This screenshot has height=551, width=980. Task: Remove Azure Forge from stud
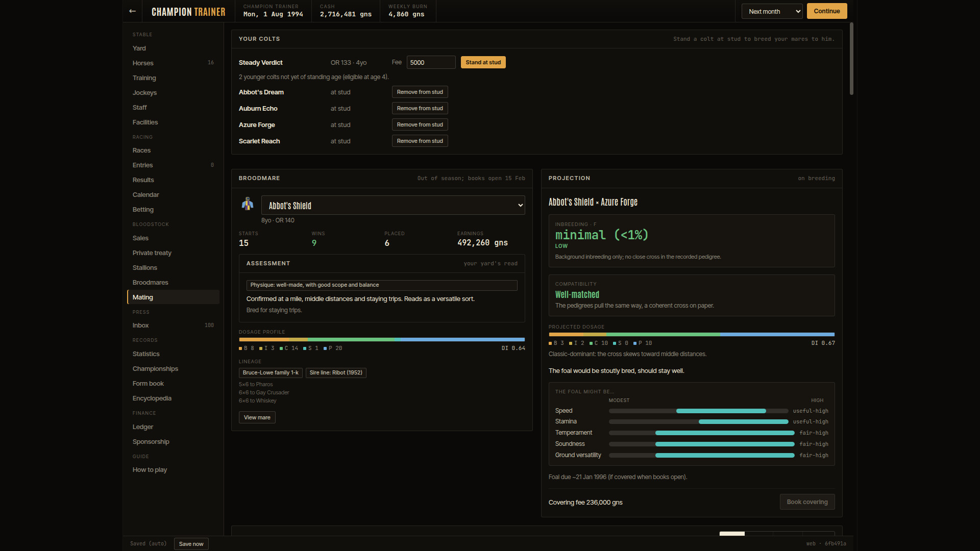420,124
